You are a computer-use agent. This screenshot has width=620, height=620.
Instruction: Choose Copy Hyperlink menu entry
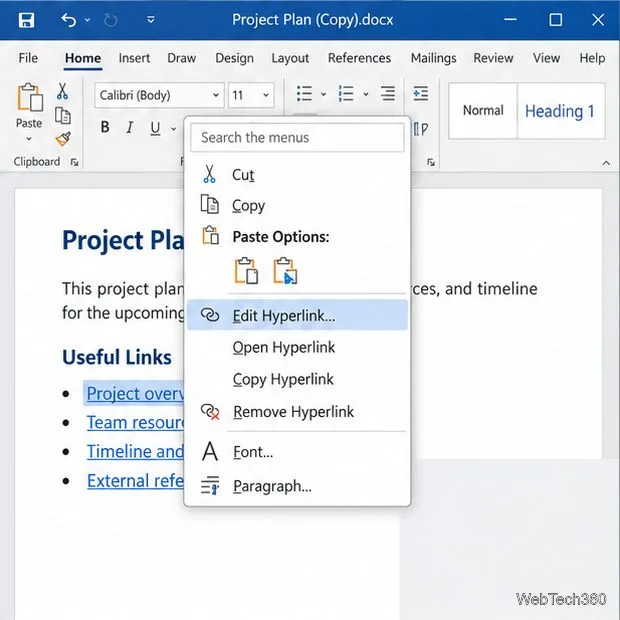pos(297,379)
